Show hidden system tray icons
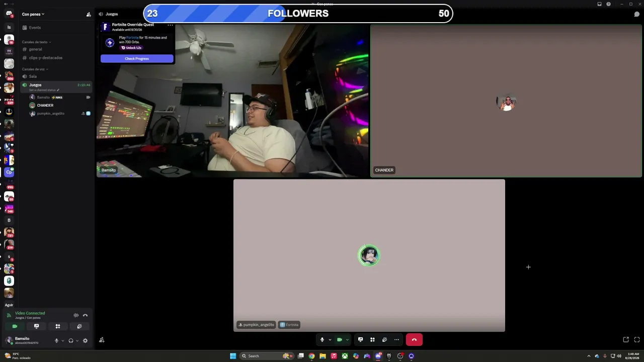The image size is (644, 362). pyautogui.click(x=589, y=356)
